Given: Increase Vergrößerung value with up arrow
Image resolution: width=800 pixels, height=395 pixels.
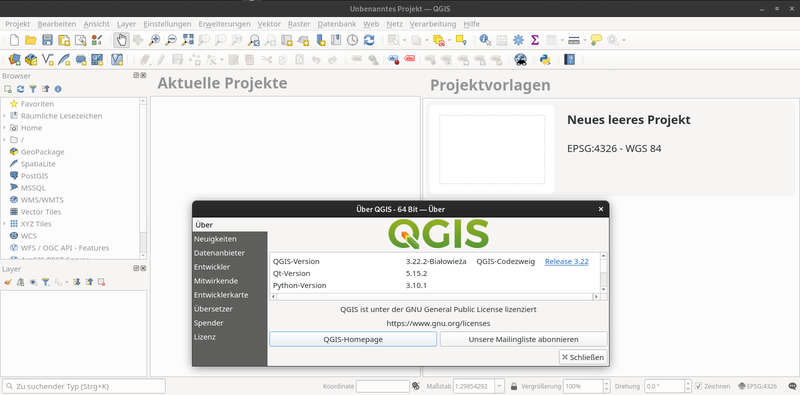Looking at the screenshot, I should (606, 383).
